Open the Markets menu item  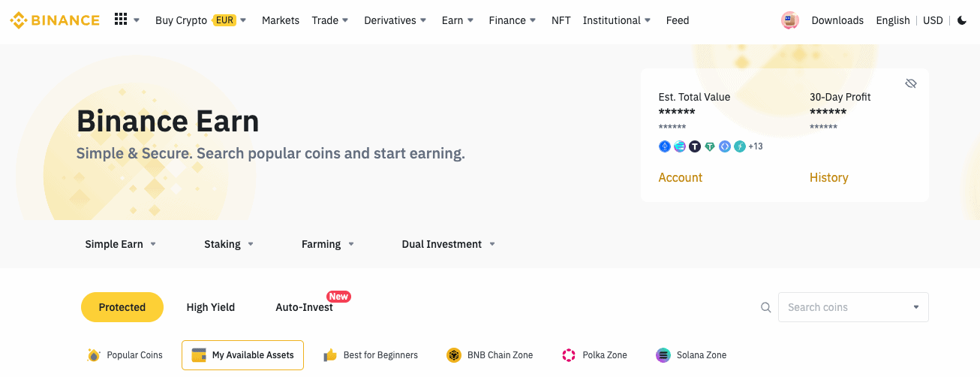[x=281, y=20]
